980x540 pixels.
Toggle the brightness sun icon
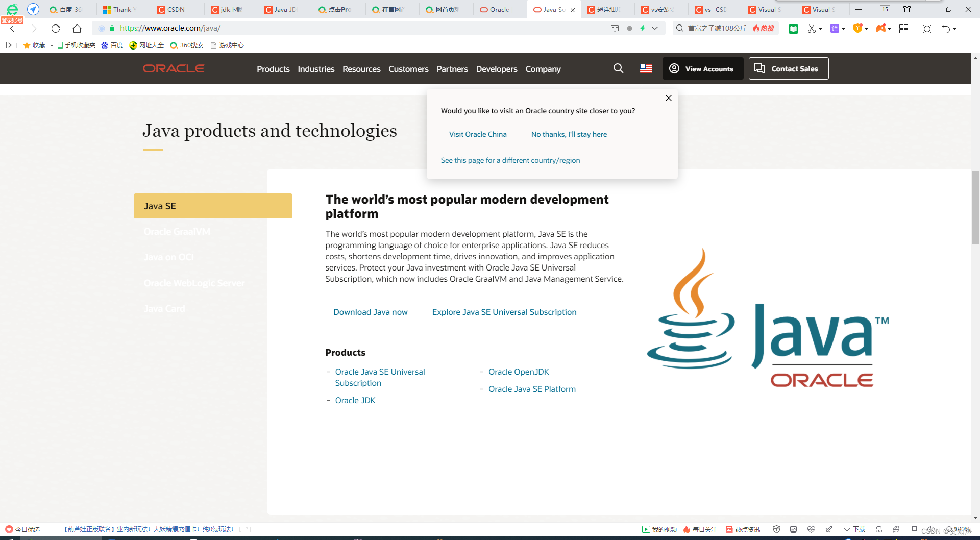click(x=927, y=29)
